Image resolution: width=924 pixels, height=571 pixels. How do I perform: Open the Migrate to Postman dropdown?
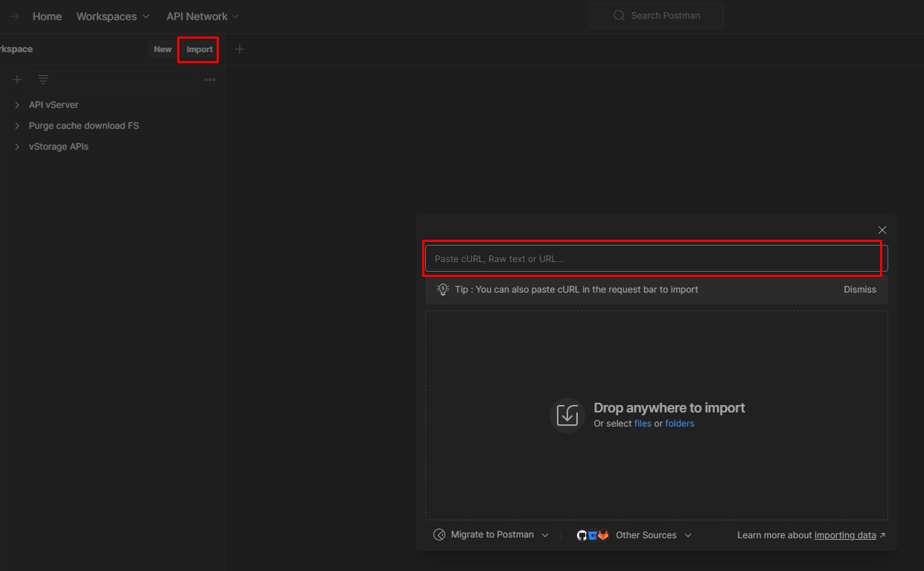[x=491, y=535]
